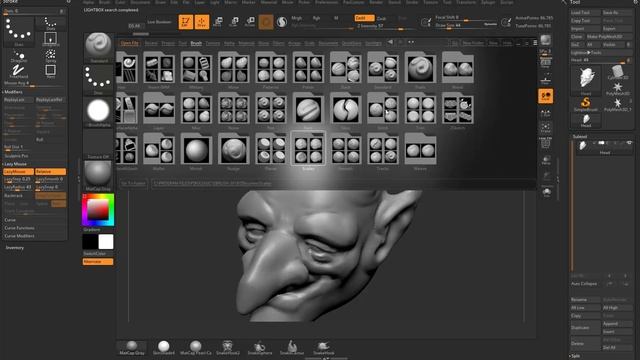
Task: Expand the Split section
Action: click(576, 356)
